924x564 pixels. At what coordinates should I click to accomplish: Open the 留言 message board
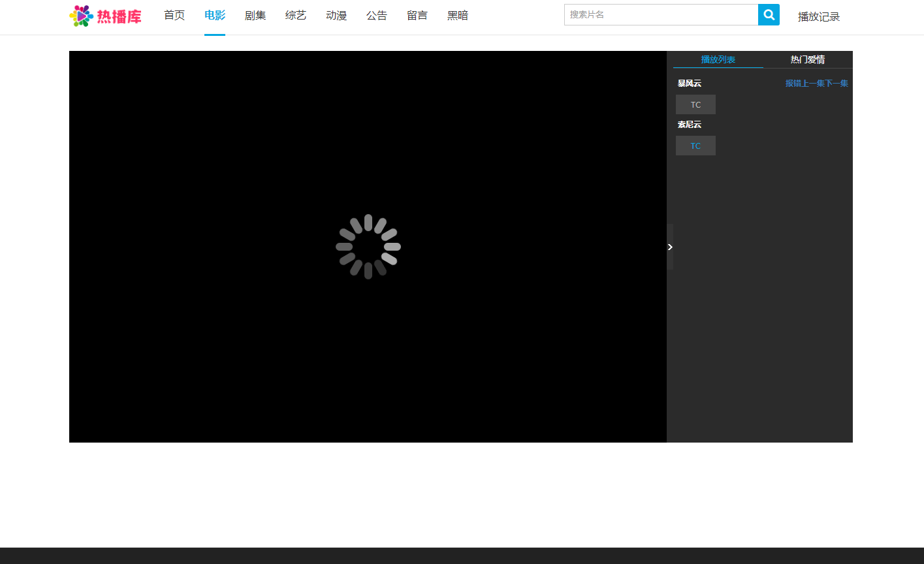417,16
